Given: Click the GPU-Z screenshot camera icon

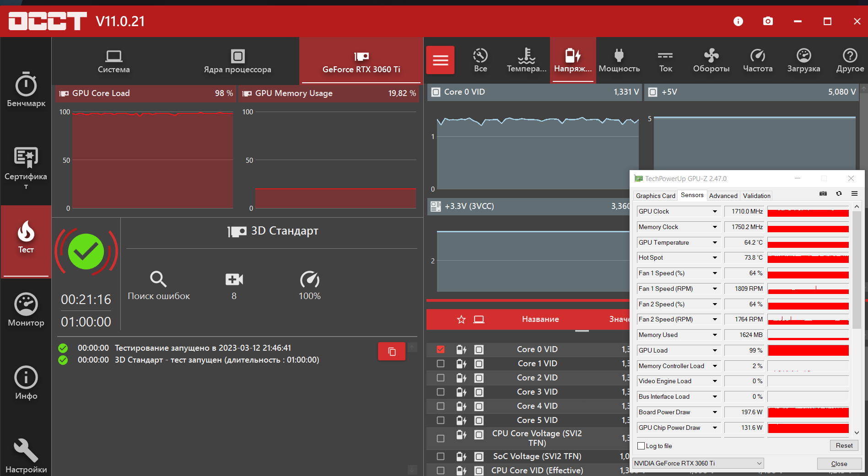Looking at the screenshot, I should [823, 193].
